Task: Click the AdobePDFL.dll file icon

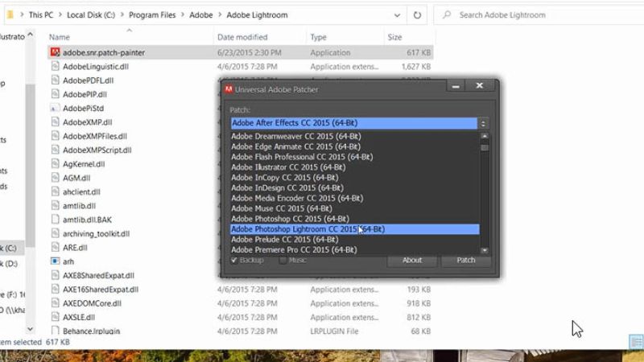Action: pos(55,80)
